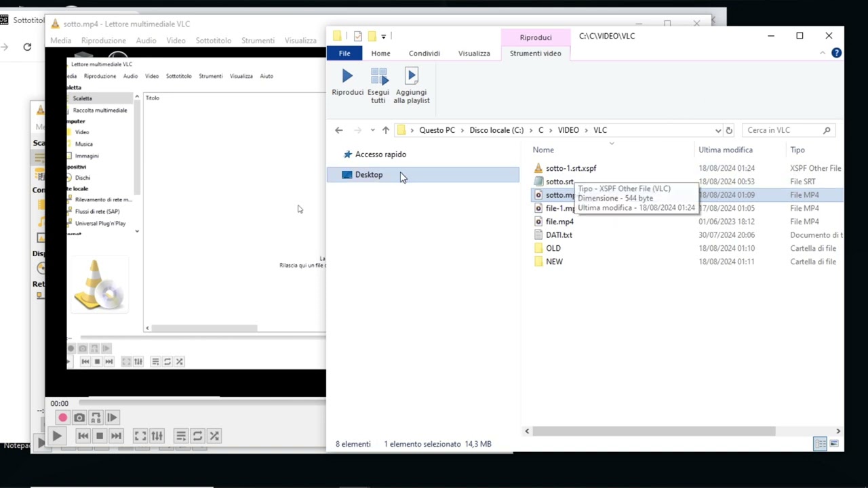Click Aggiungi alla playlist in Explorer ribbon
The width and height of the screenshot is (868, 488).
click(412, 86)
